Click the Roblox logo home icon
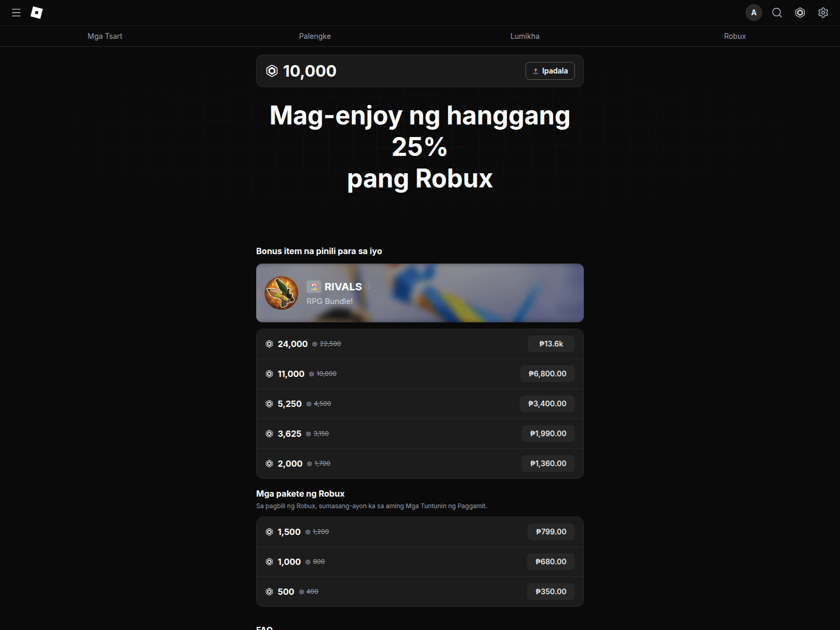This screenshot has height=630, width=840. point(37,13)
